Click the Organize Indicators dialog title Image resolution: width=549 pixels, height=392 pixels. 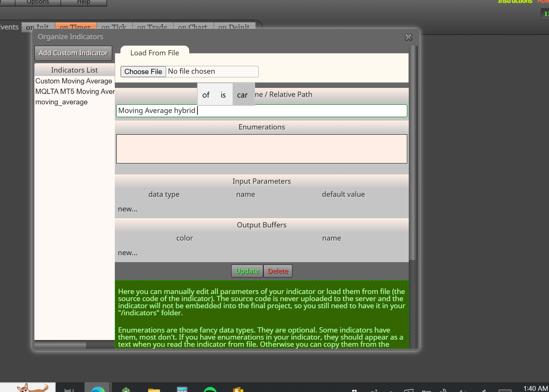tap(70, 37)
